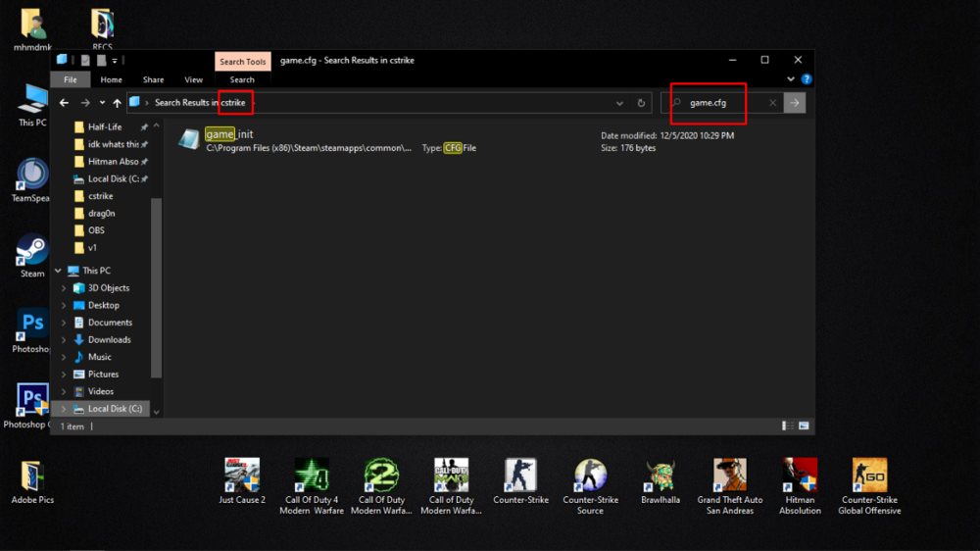This screenshot has height=551, width=980.
Task: Clear the game.cfg search text
Action: pos(772,103)
